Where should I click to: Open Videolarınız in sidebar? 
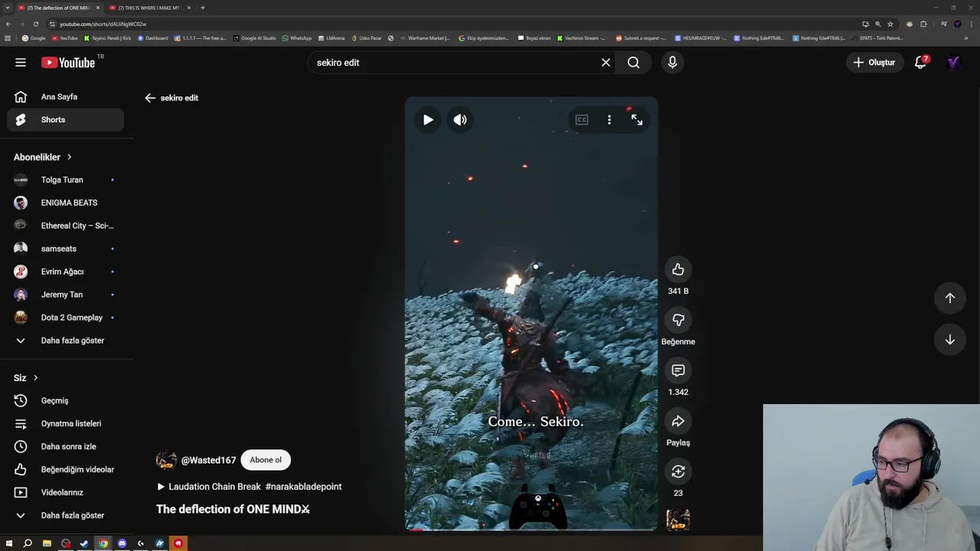[65, 493]
